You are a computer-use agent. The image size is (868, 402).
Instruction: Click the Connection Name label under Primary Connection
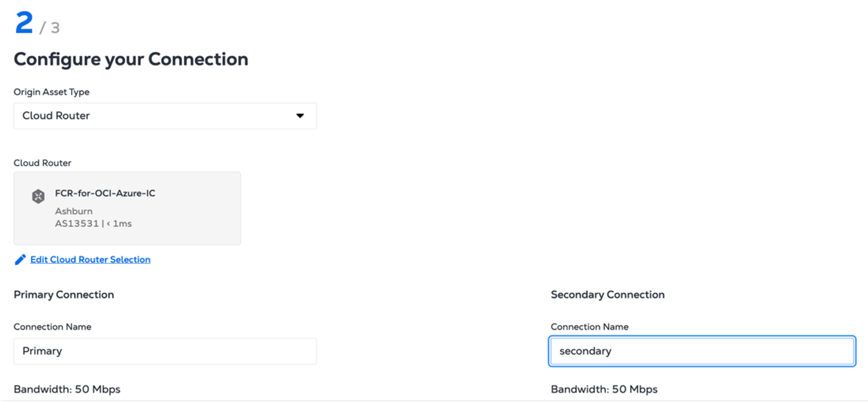[x=52, y=327]
